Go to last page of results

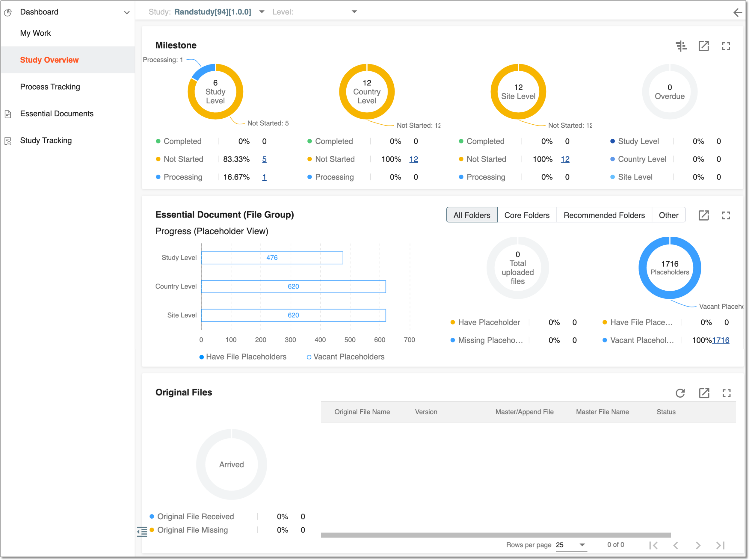coord(720,545)
